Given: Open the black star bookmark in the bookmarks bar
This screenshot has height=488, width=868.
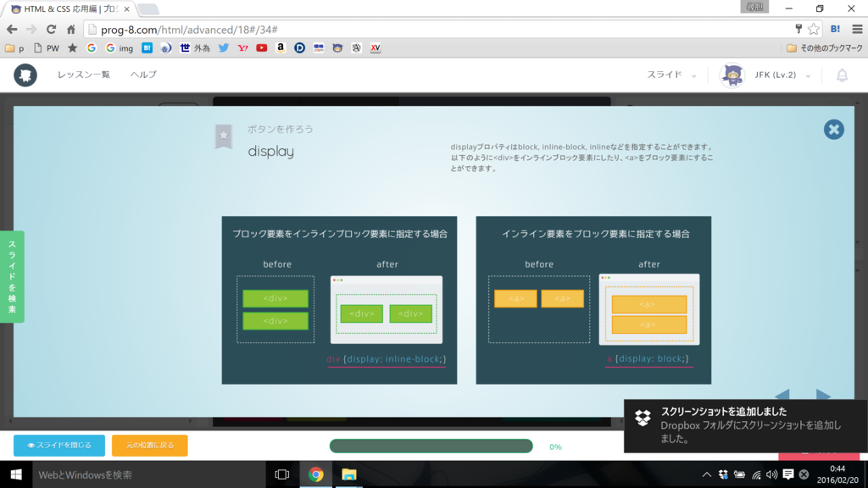Looking at the screenshot, I should tap(73, 48).
